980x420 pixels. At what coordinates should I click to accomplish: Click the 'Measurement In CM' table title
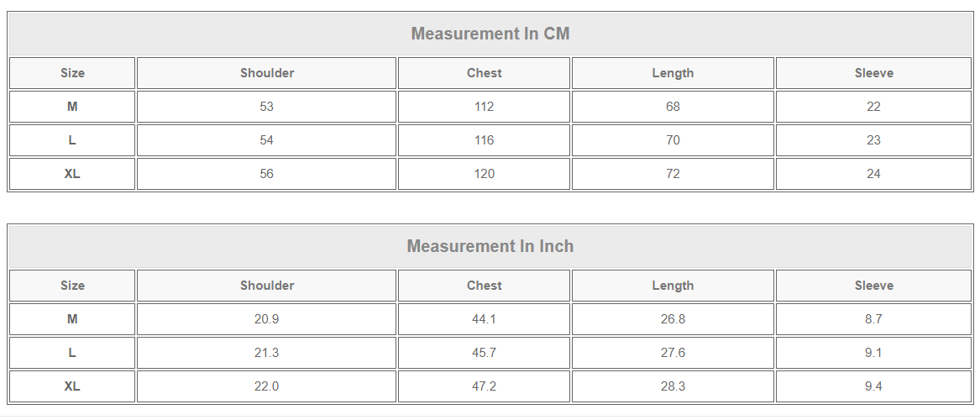[x=490, y=34]
